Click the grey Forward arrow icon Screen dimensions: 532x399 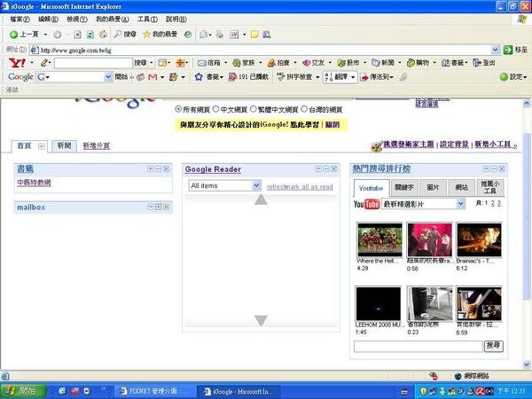pyautogui.click(x=58, y=35)
